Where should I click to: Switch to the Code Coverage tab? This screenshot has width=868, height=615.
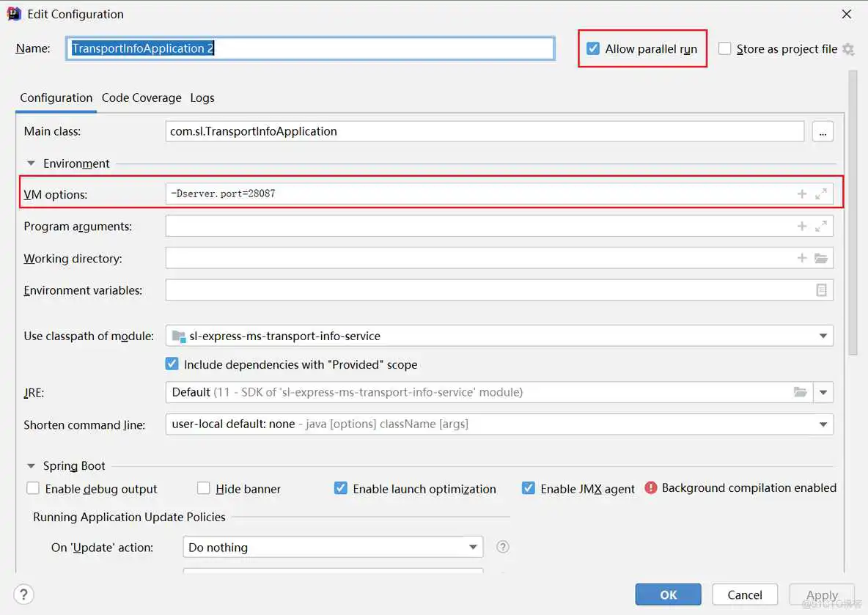(x=141, y=97)
